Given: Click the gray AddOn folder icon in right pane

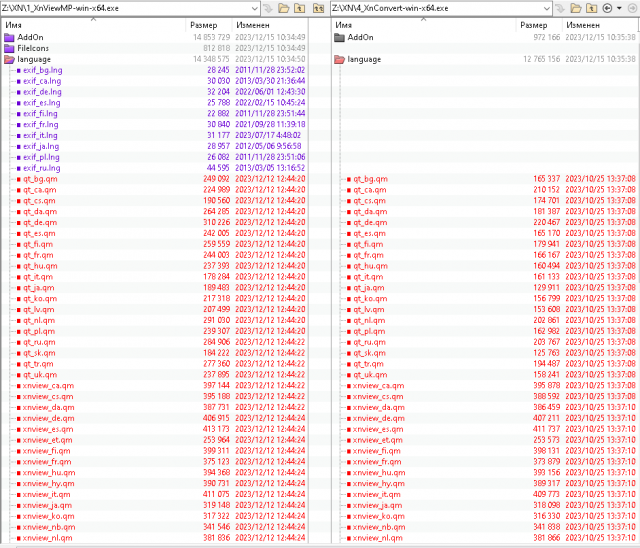Looking at the screenshot, I should 340,38.
